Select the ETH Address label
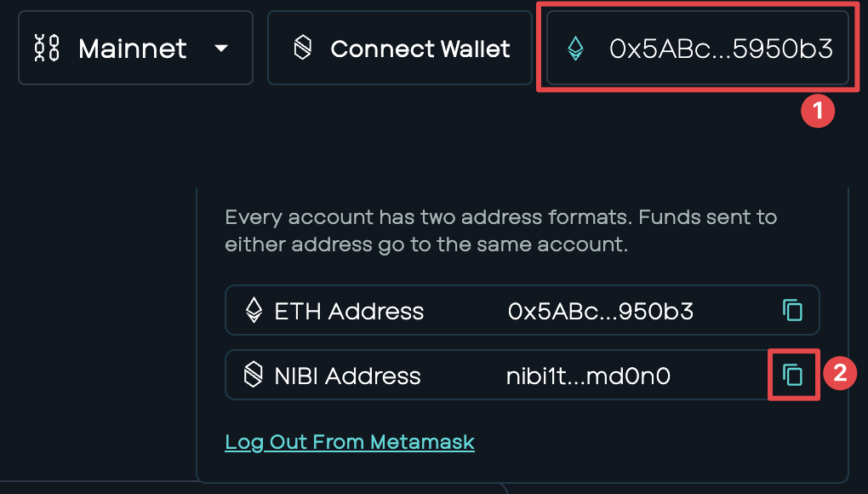This screenshot has width=868, height=494. pyautogui.click(x=349, y=311)
